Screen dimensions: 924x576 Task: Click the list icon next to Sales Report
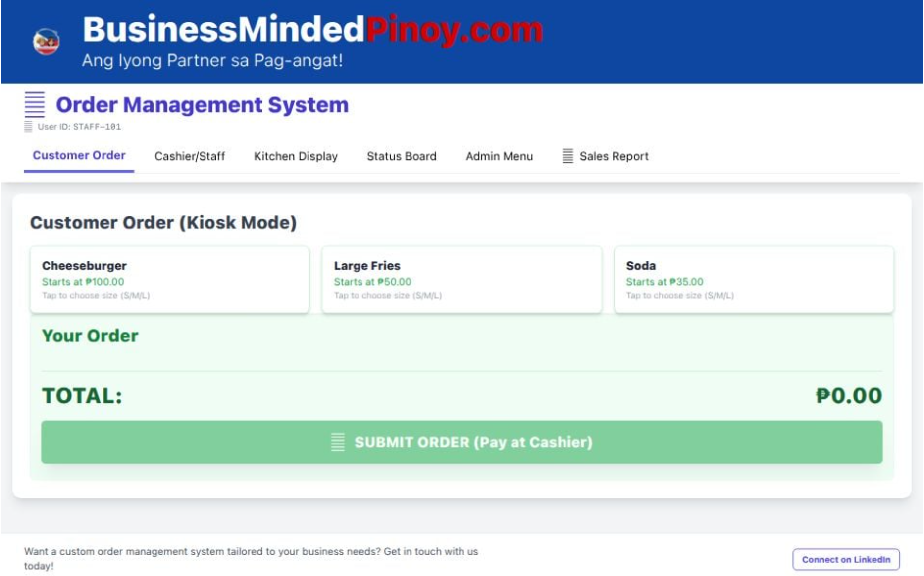(567, 156)
